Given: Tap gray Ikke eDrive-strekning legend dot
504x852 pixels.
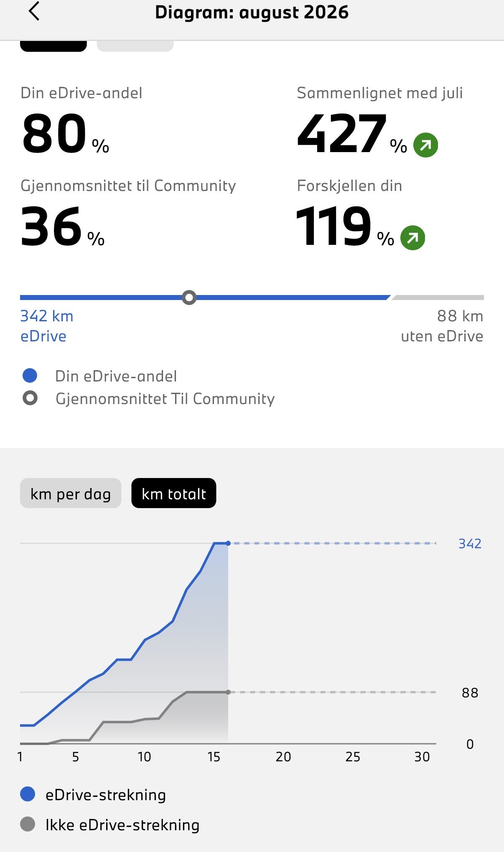Looking at the screenshot, I should [x=28, y=824].
